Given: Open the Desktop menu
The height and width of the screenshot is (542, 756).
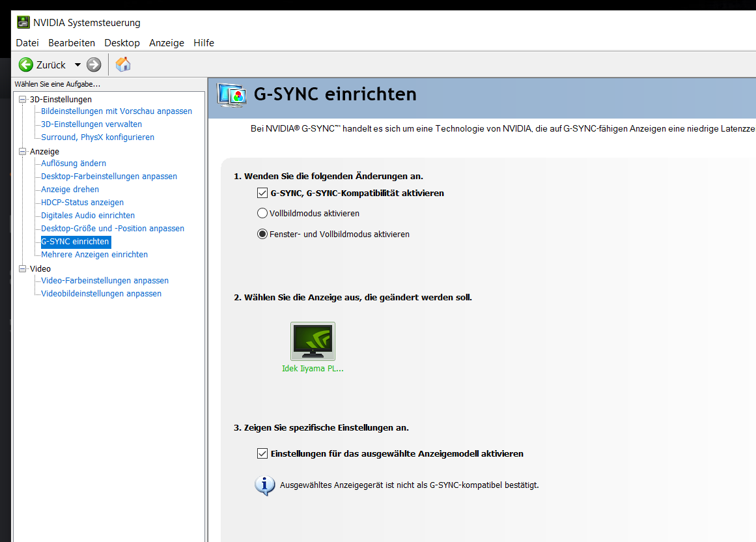Looking at the screenshot, I should 122,43.
